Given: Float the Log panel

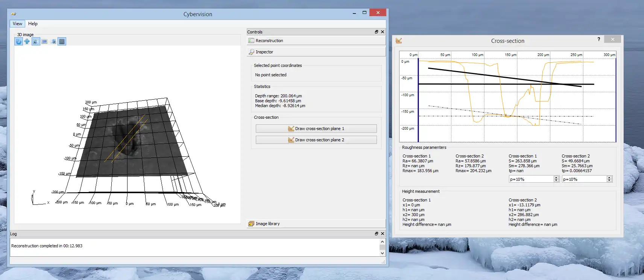Looking at the screenshot, I should point(377,234).
